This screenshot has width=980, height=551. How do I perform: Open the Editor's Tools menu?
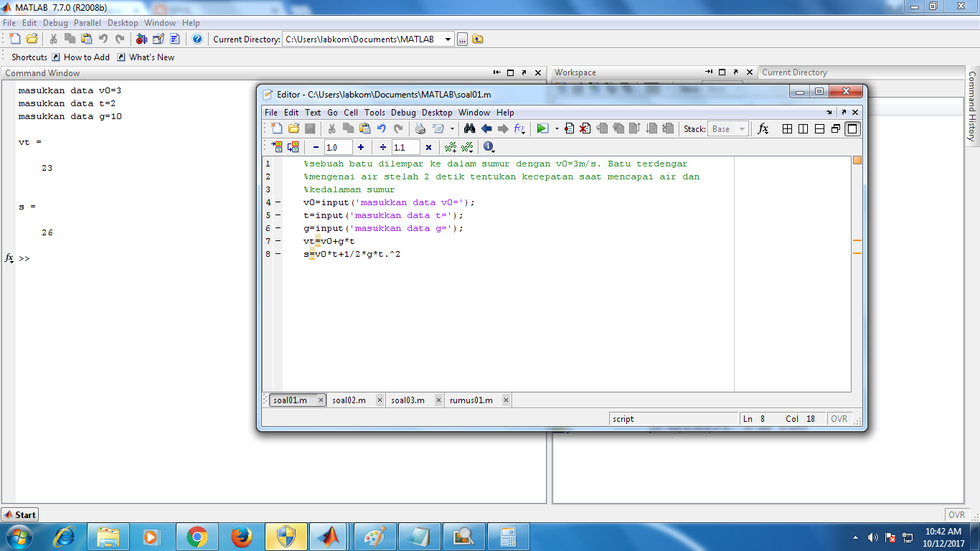(x=374, y=113)
